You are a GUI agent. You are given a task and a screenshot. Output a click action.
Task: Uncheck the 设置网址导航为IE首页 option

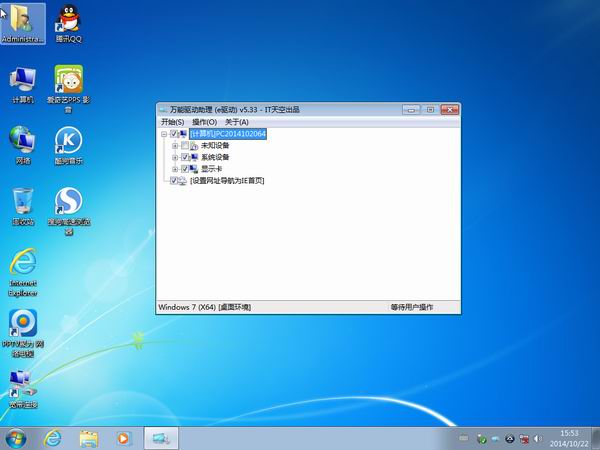(175, 181)
